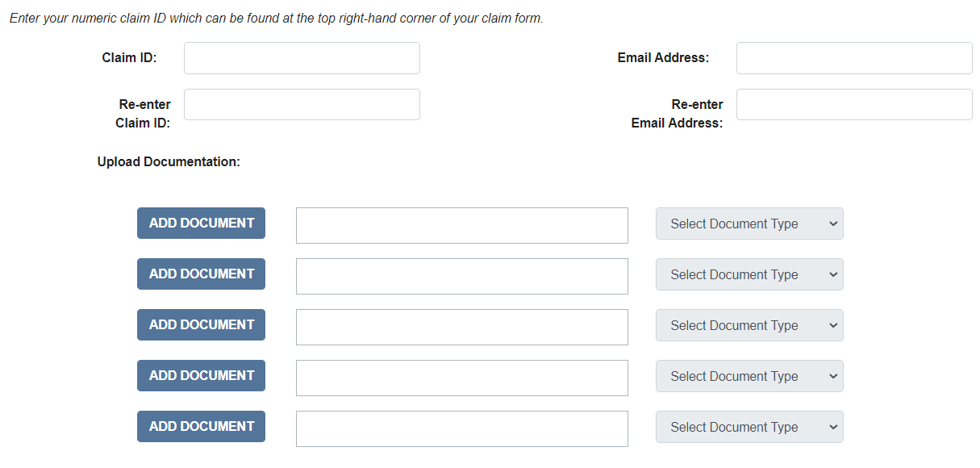The height and width of the screenshot is (468, 980).
Task: Open the fifth Select Document Type dropdown
Action: (749, 428)
